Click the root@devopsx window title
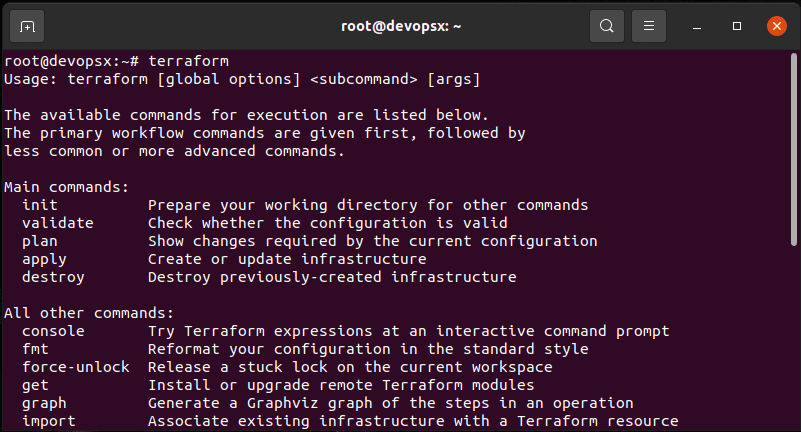 coord(401,25)
